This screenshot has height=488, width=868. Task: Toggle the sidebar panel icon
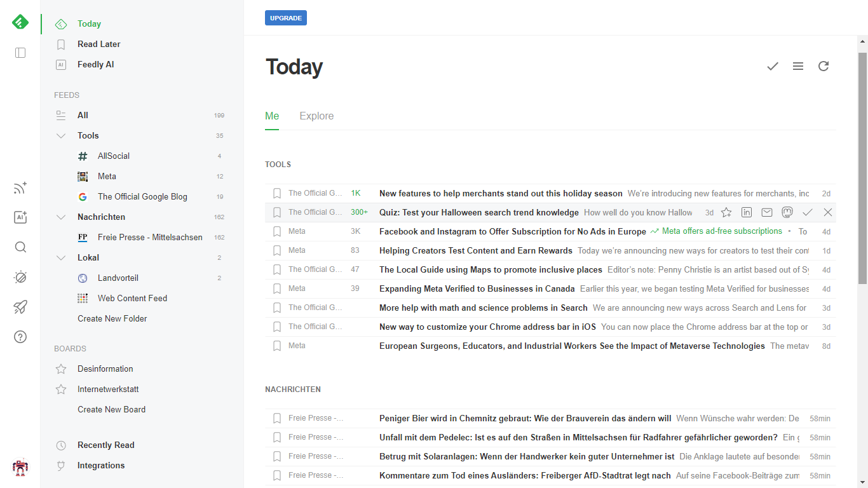coord(20,53)
